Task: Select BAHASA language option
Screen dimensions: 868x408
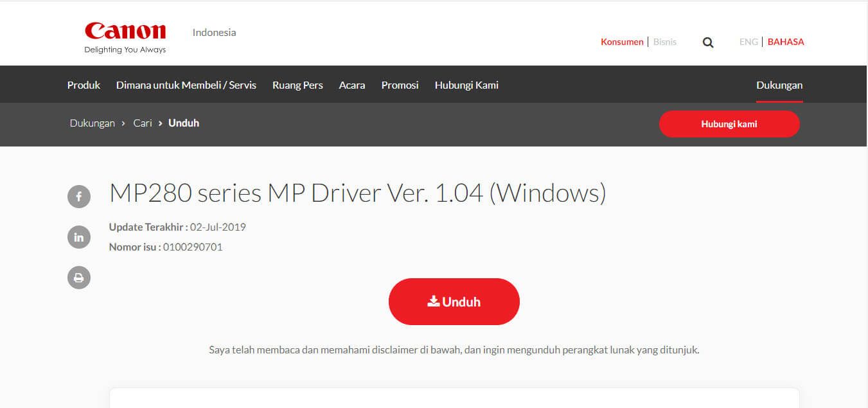Action: pos(786,42)
